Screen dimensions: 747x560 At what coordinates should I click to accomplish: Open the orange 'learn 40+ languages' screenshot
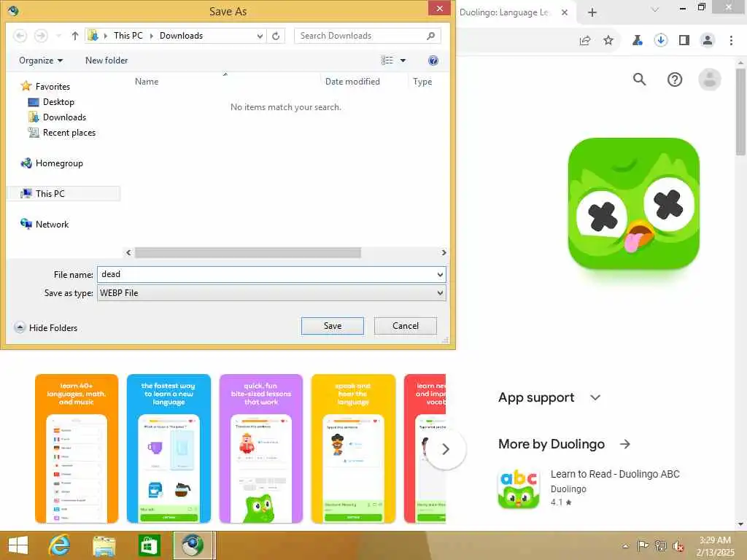click(x=76, y=448)
